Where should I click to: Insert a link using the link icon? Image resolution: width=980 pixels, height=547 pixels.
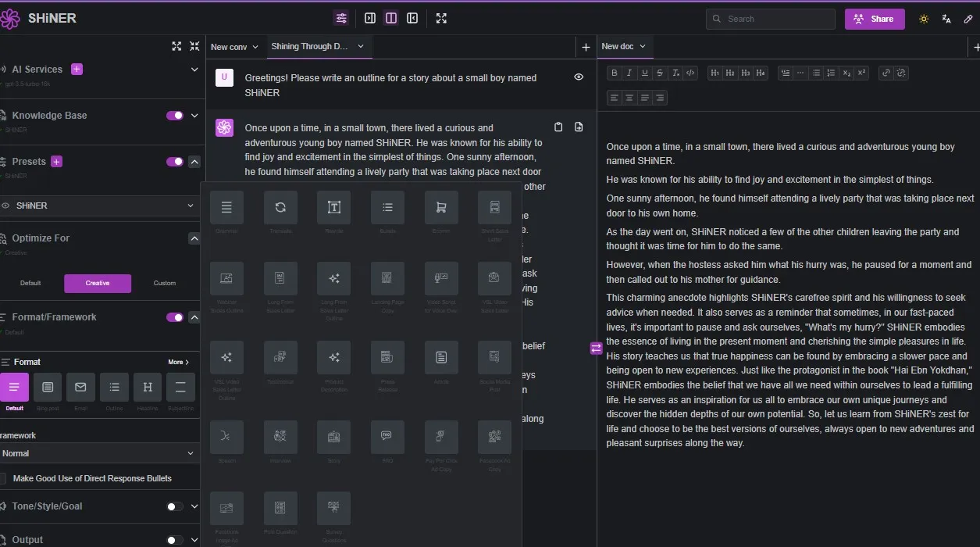(886, 73)
